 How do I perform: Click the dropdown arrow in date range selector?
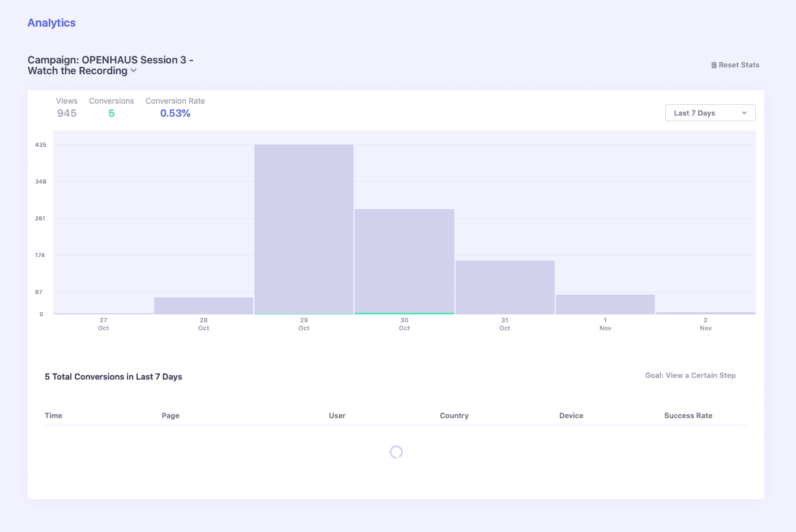pyautogui.click(x=744, y=113)
